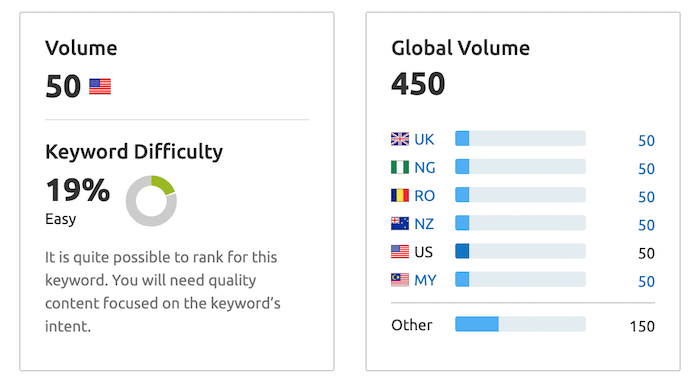Click the Romania flag icon

click(400, 196)
